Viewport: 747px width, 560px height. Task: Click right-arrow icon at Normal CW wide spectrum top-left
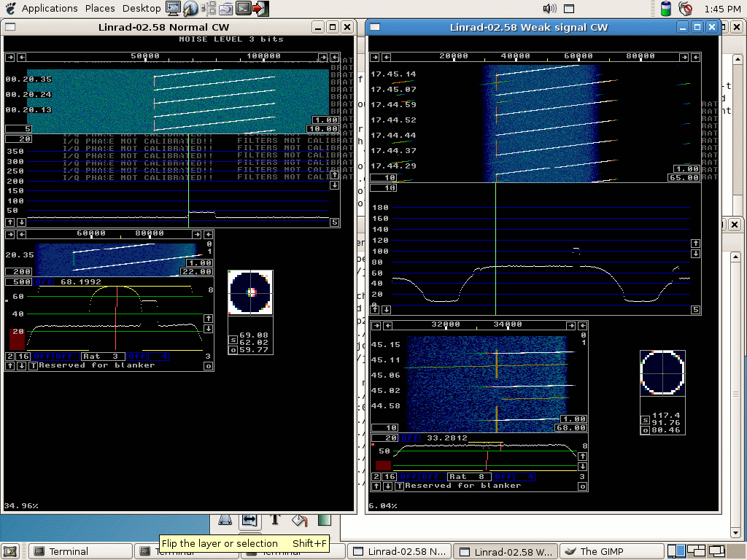point(10,57)
